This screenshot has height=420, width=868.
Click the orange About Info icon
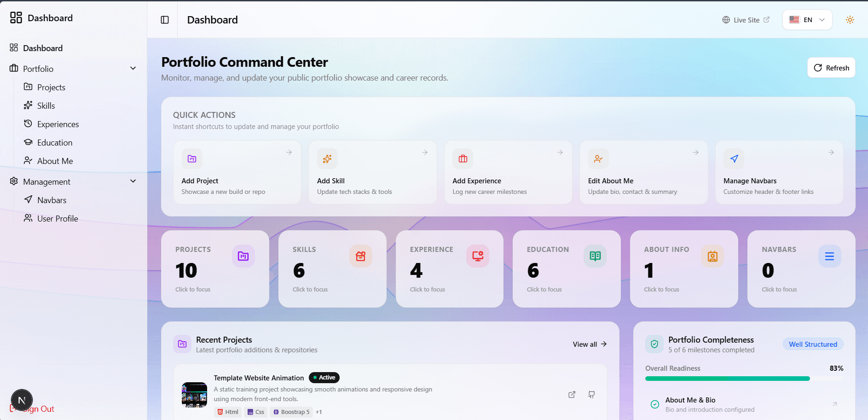tap(712, 256)
